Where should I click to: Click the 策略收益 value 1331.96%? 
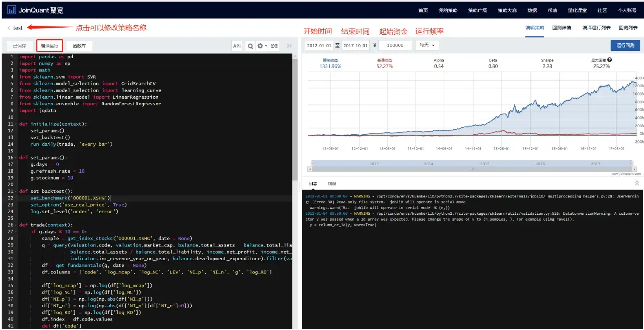click(x=330, y=66)
